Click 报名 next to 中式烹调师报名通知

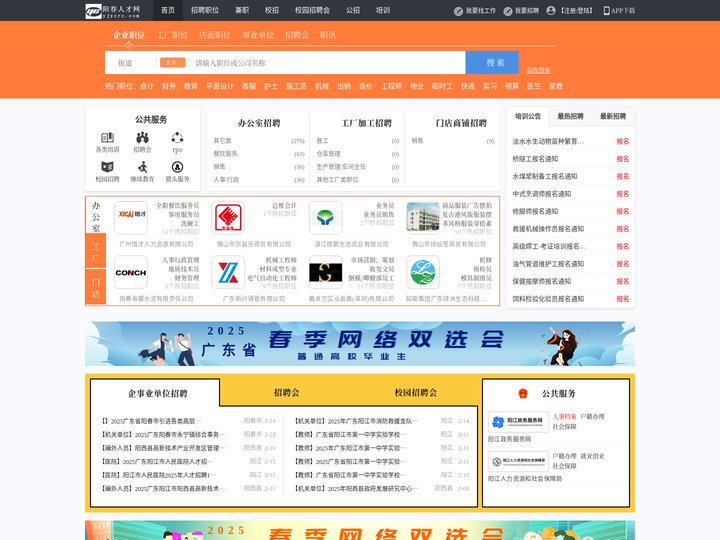click(623, 194)
